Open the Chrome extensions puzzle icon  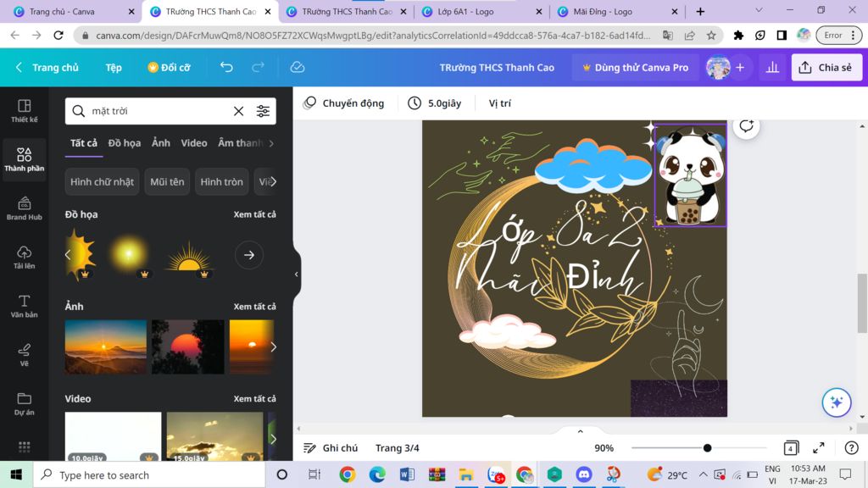(x=738, y=36)
